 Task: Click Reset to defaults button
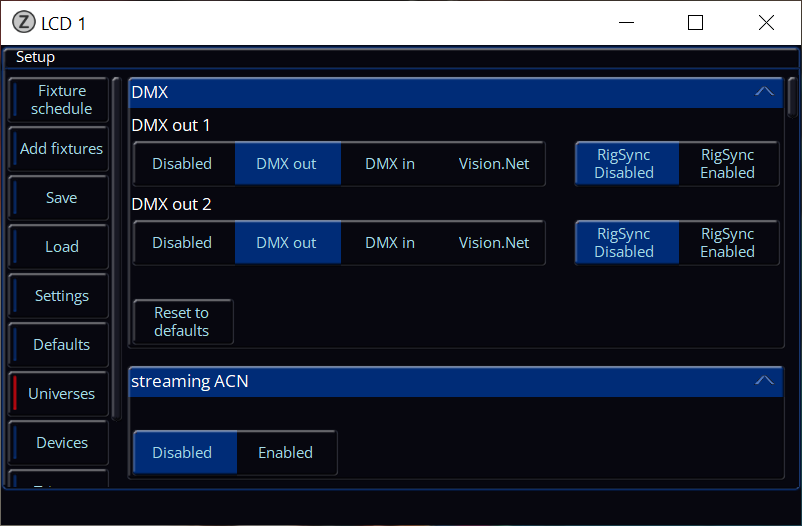pos(182,322)
